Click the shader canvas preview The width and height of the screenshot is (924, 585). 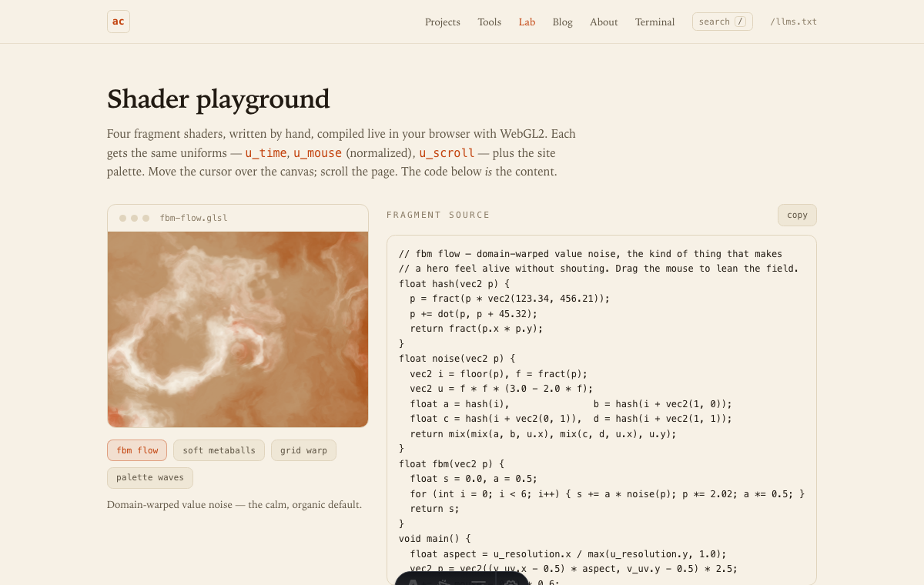pos(238,329)
